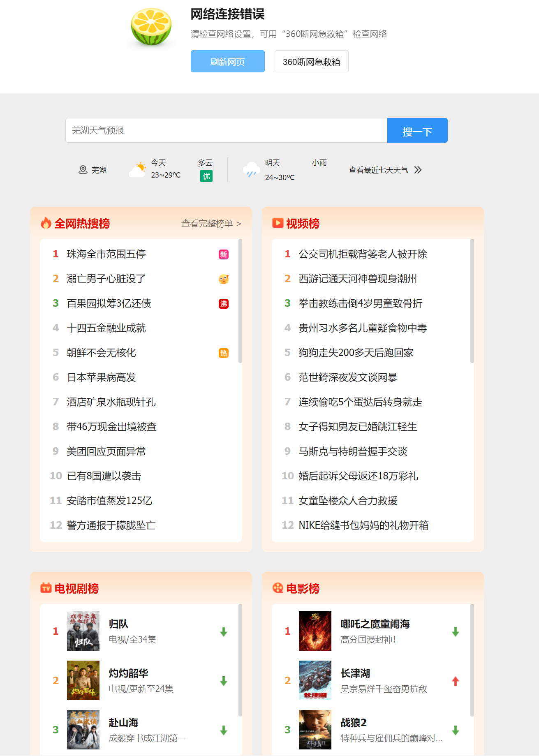Open video 女童坠楼众人合力救援
539x756 pixels.
point(348,501)
